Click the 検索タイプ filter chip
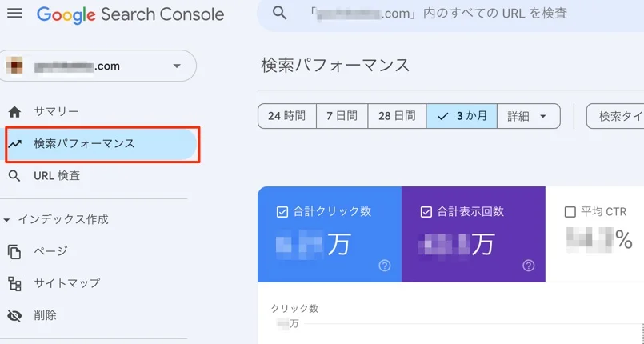Screen dimensions: 644x344 [615, 116]
